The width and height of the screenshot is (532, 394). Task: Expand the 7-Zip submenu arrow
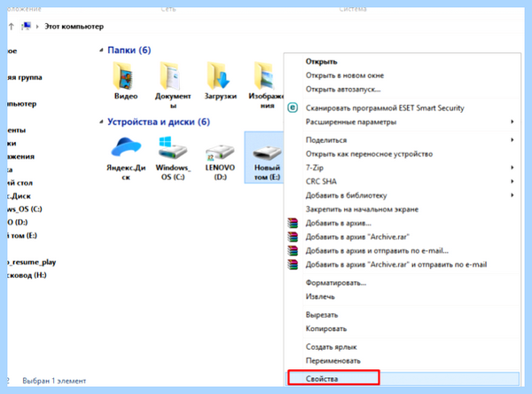click(512, 168)
